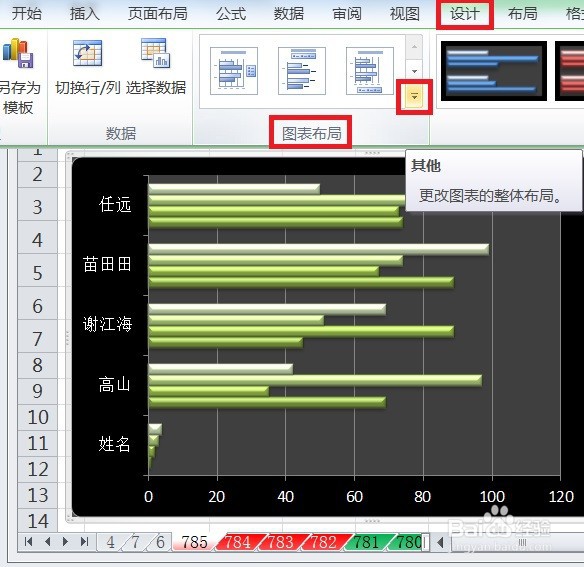Switch to sheet tab 4
The image size is (584, 567).
tap(110, 542)
